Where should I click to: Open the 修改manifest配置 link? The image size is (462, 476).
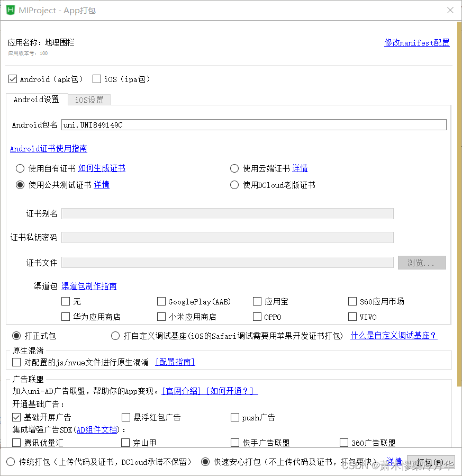pos(417,42)
